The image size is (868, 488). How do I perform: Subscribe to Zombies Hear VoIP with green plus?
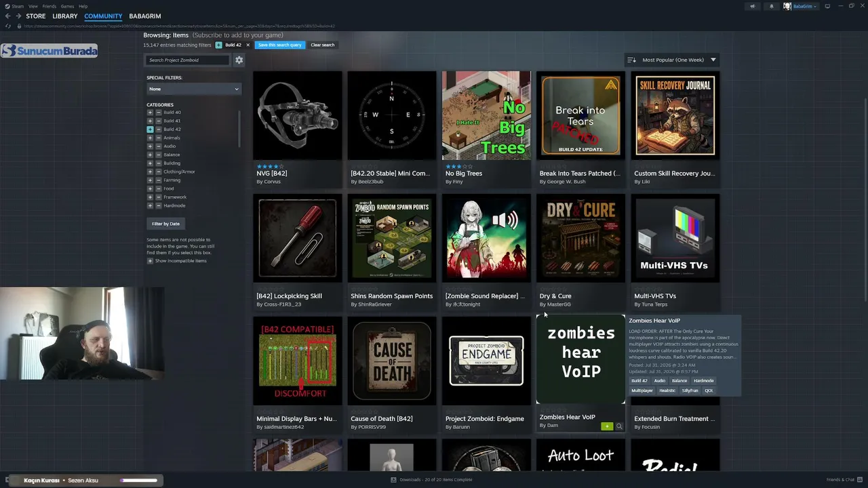pyautogui.click(x=607, y=426)
